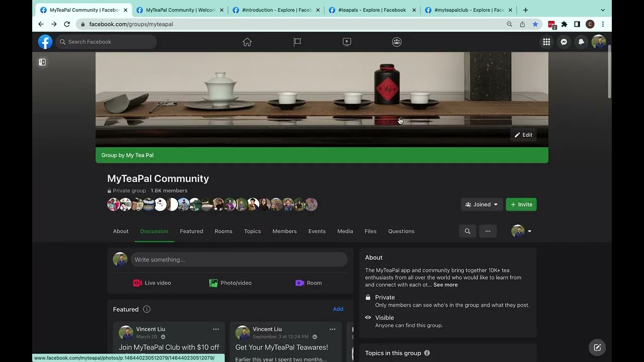Search within the group magnifier icon
This screenshot has width=644, height=362.
point(467,231)
